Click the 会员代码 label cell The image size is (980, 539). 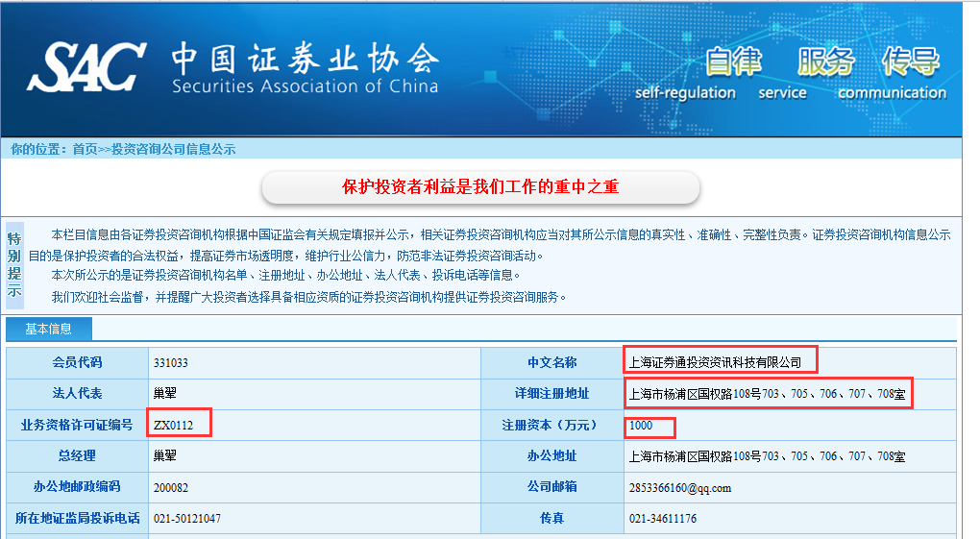pos(77,362)
